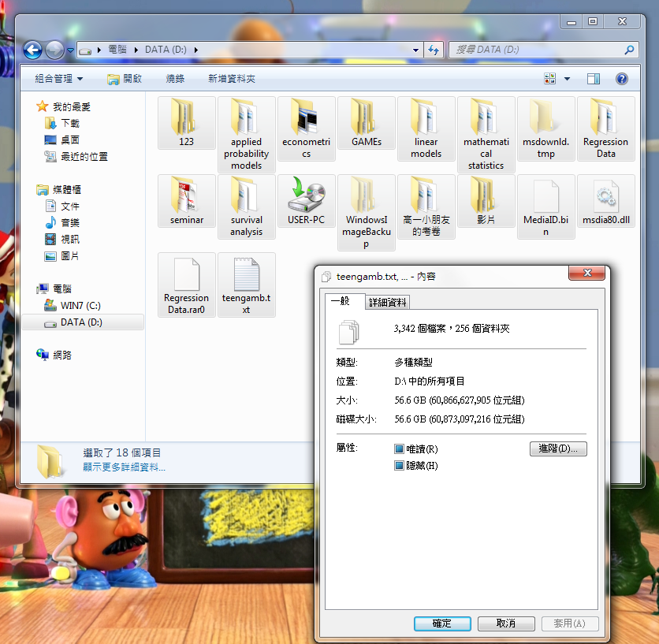Select the DATA (D:) drive in tree
Image resolution: width=659 pixels, height=644 pixels.
pyautogui.click(x=82, y=322)
